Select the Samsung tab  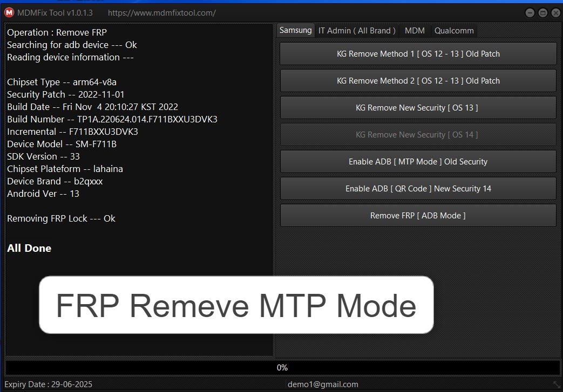pos(295,30)
